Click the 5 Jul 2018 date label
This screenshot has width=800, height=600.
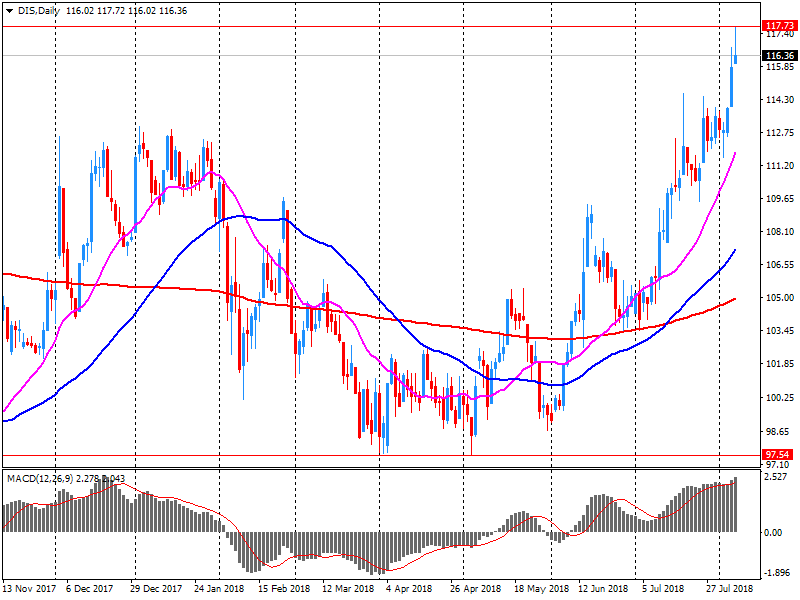click(663, 589)
